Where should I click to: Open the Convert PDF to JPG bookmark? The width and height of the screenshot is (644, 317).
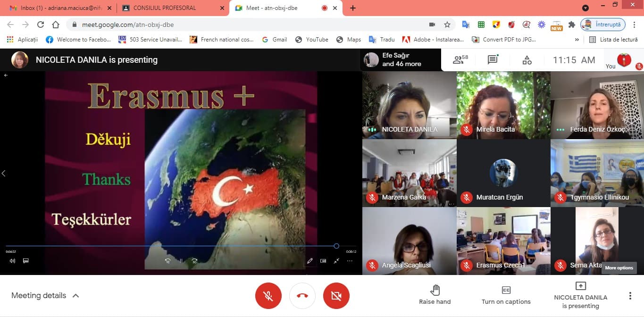(x=504, y=40)
